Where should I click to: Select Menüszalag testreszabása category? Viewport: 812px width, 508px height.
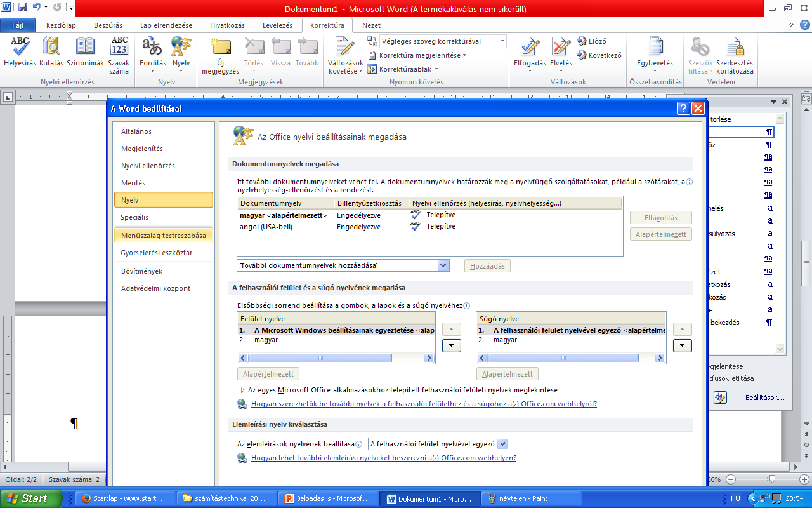tap(164, 236)
